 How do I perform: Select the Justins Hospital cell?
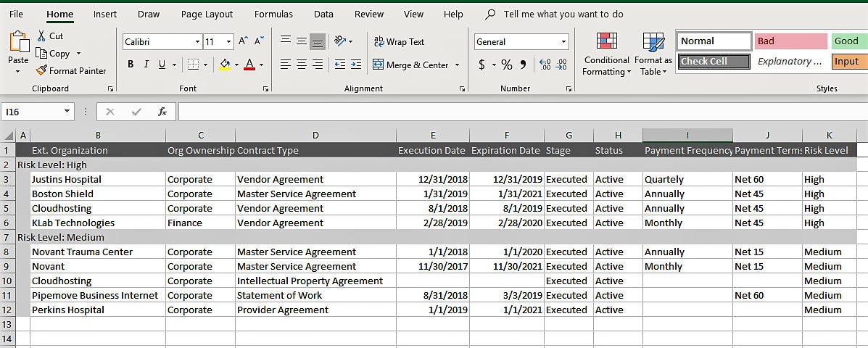tap(98, 179)
